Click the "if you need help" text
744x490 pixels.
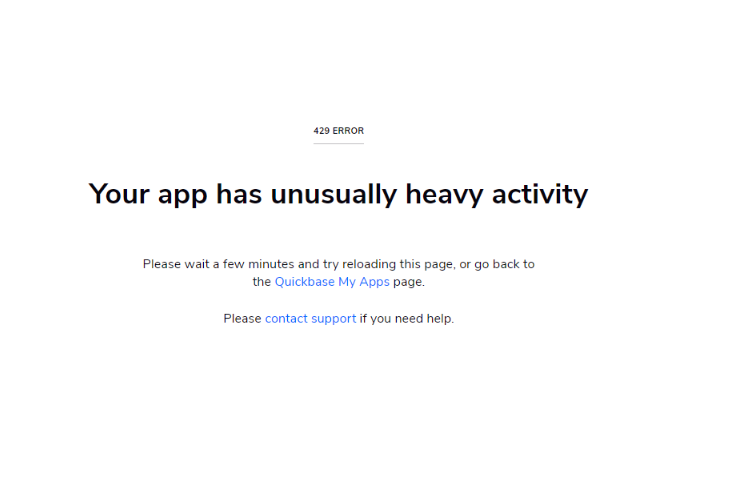(407, 319)
